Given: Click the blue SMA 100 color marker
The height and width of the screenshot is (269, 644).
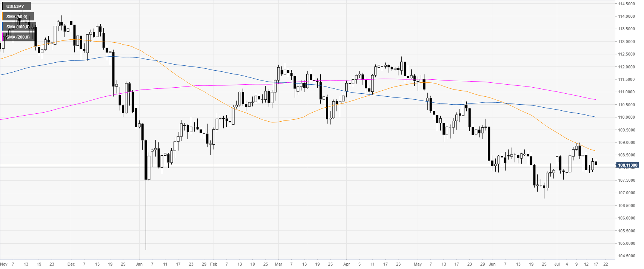Looking at the screenshot, I should pyautogui.click(x=3, y=27).
